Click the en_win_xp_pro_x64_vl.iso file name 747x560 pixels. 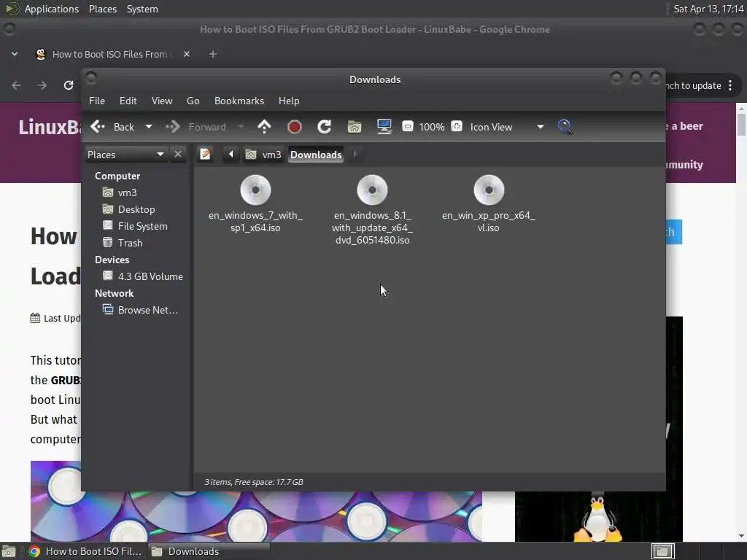click(489, 222)
